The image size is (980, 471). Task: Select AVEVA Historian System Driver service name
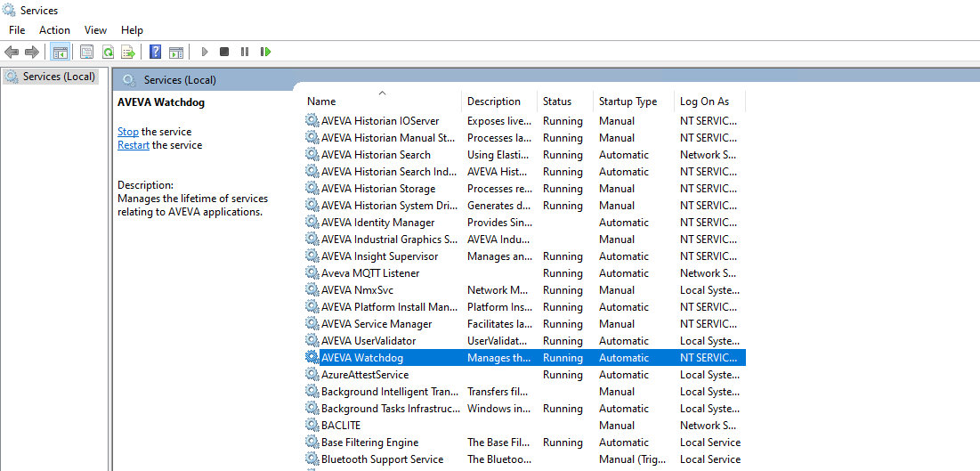390,205
